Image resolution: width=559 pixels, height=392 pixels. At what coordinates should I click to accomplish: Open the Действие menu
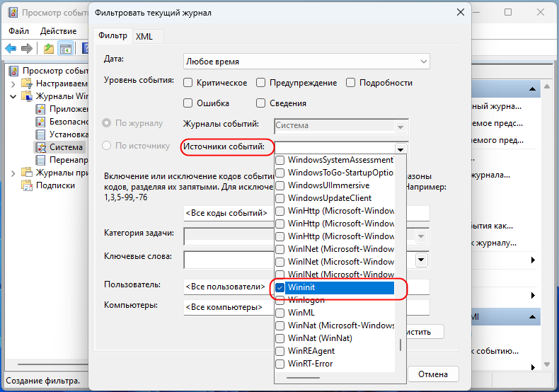[x=58, y=31]
